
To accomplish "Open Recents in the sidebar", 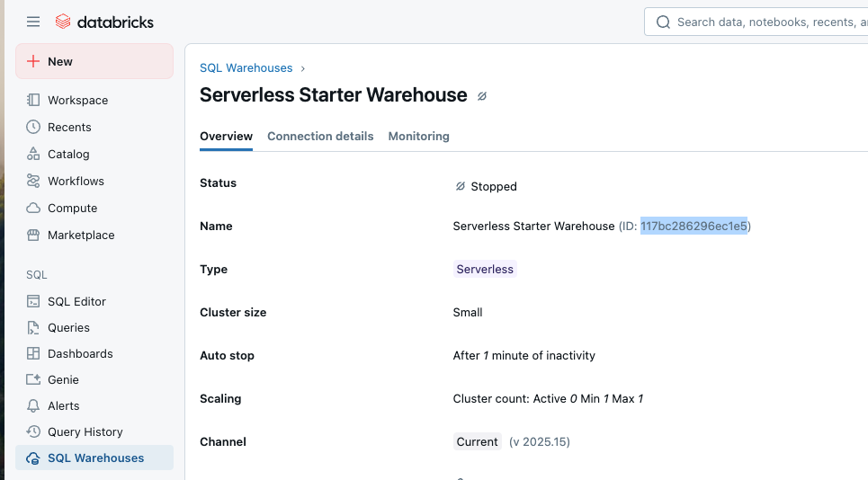I will click(x=94, y=127).
